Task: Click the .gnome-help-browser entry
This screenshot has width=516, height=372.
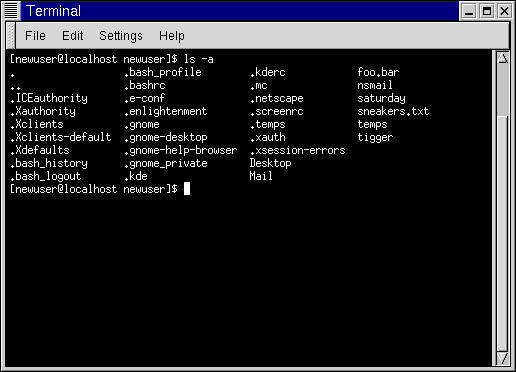Action: 181,151
